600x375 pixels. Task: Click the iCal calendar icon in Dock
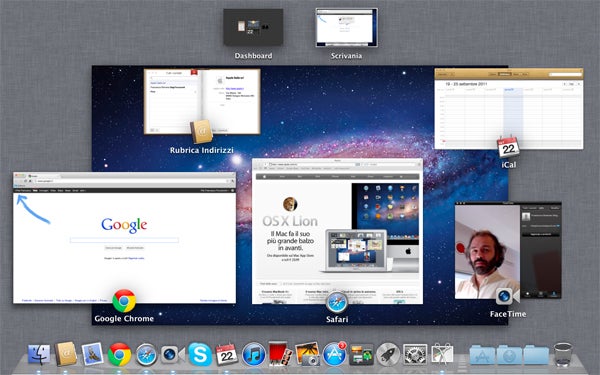pos(227,354)
